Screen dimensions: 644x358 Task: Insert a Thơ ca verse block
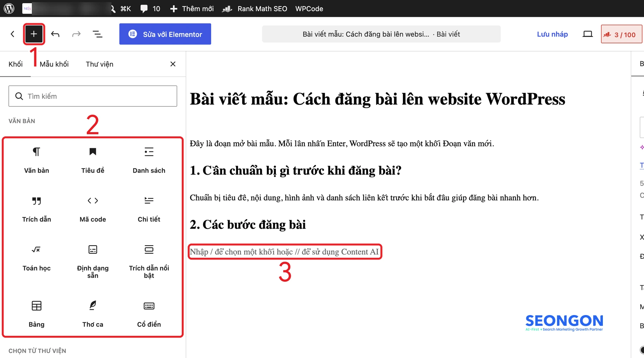pyautogui.click(x=93, y=314)
